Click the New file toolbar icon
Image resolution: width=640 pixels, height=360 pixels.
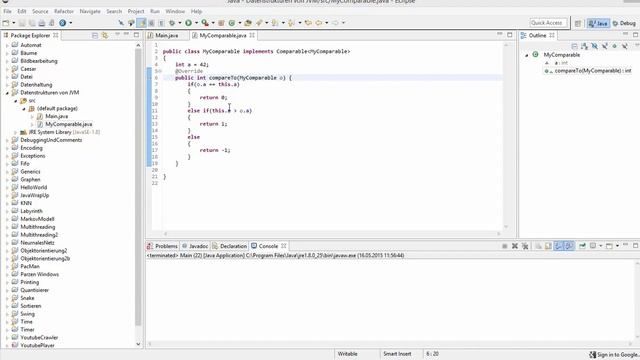point(6,23)
